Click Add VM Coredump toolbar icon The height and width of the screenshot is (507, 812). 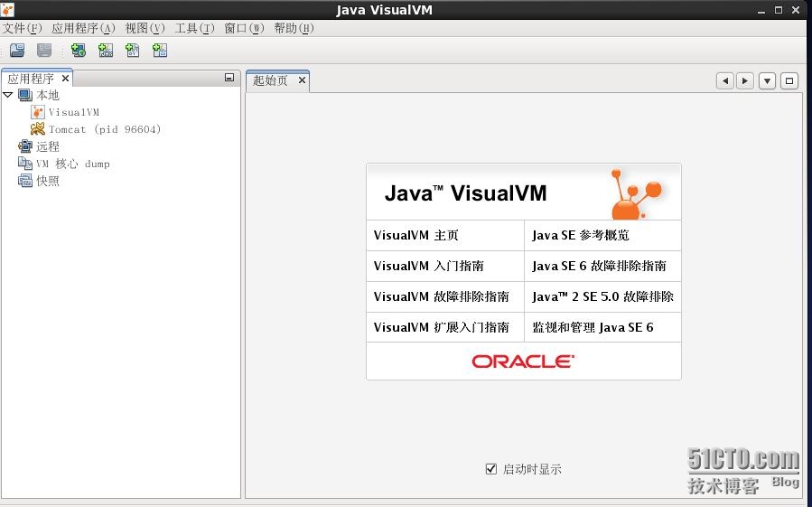(x=133, y=51)
